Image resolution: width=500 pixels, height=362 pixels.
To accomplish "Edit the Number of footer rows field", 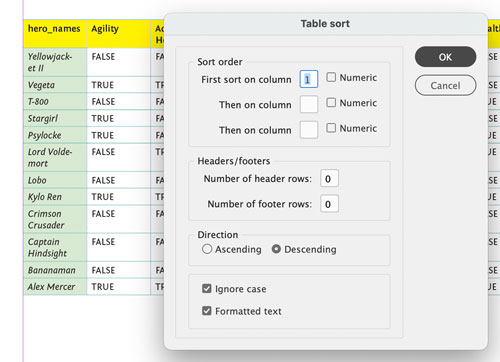I will (x=329, y=204).
